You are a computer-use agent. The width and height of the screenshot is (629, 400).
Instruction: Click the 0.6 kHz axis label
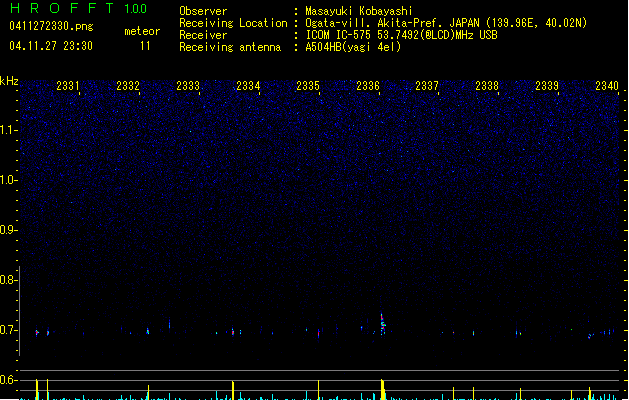(8, 380)
